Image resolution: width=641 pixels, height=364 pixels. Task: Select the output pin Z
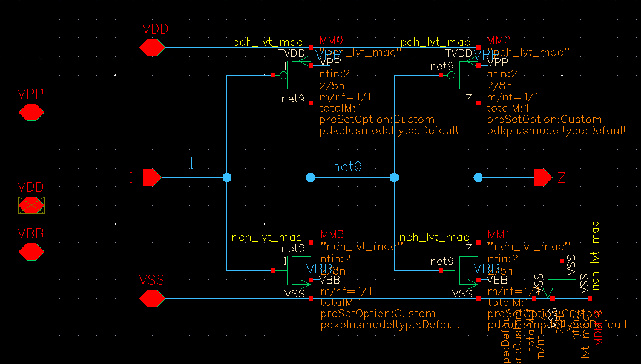tap(542, 177)
